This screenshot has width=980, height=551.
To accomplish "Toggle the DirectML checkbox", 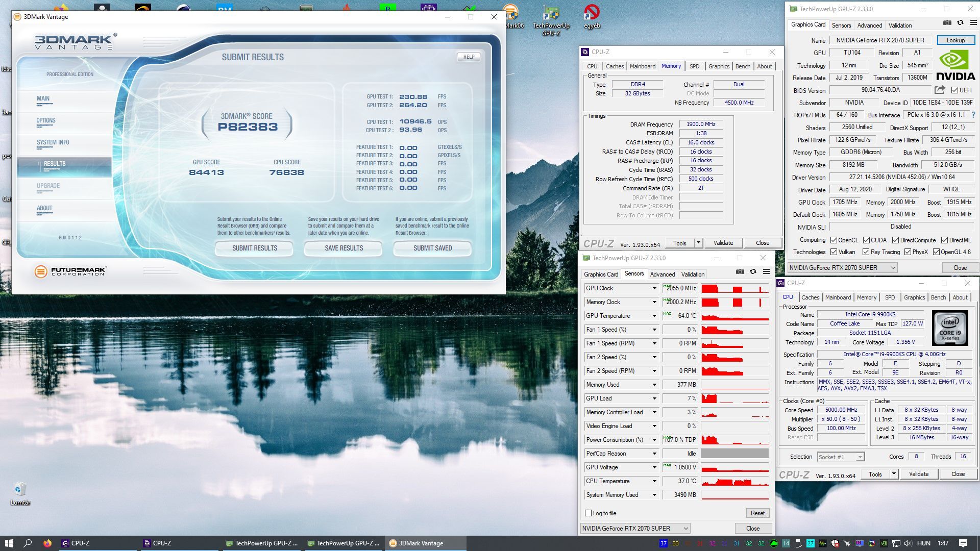I will pyautogui.click(x=944, y=240).
